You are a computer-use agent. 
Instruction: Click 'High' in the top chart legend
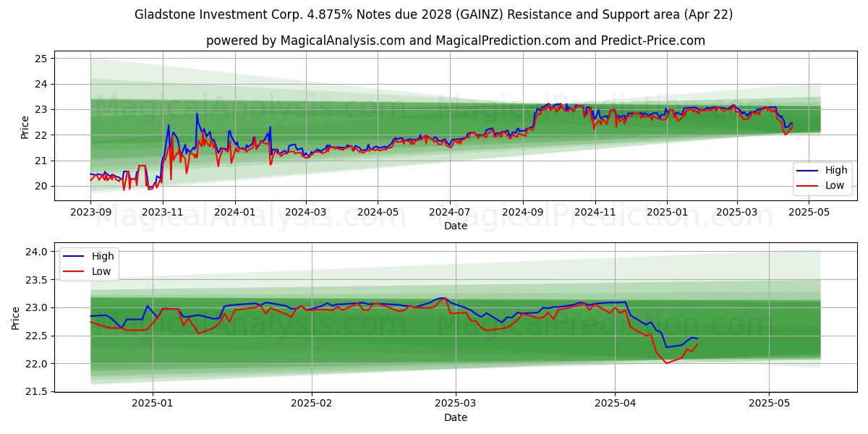(x=836, y=171)
